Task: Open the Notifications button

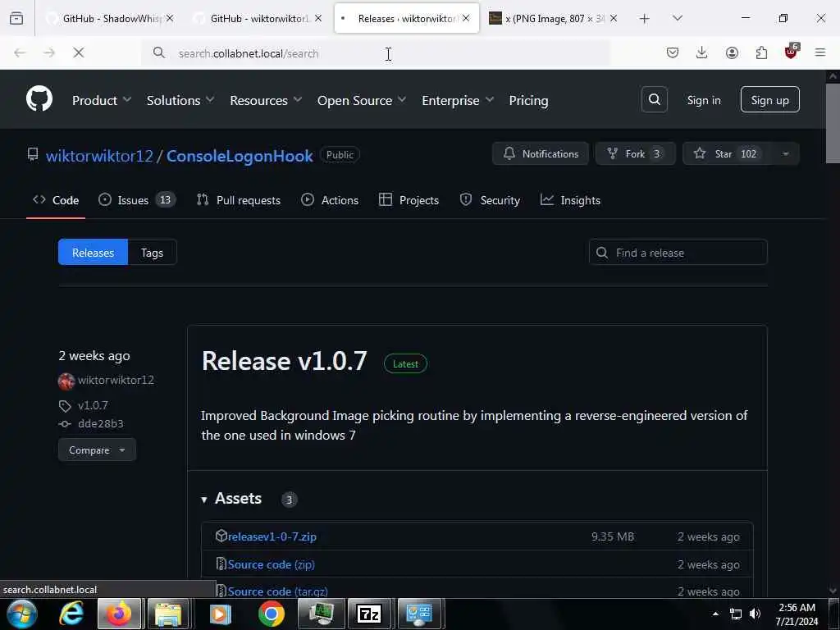Action: point(541,153)
